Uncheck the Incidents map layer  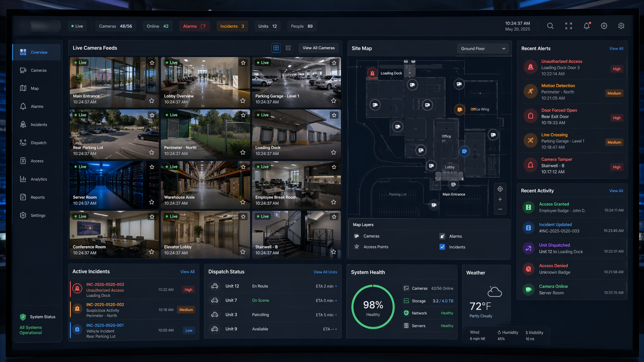pos(442,247)
